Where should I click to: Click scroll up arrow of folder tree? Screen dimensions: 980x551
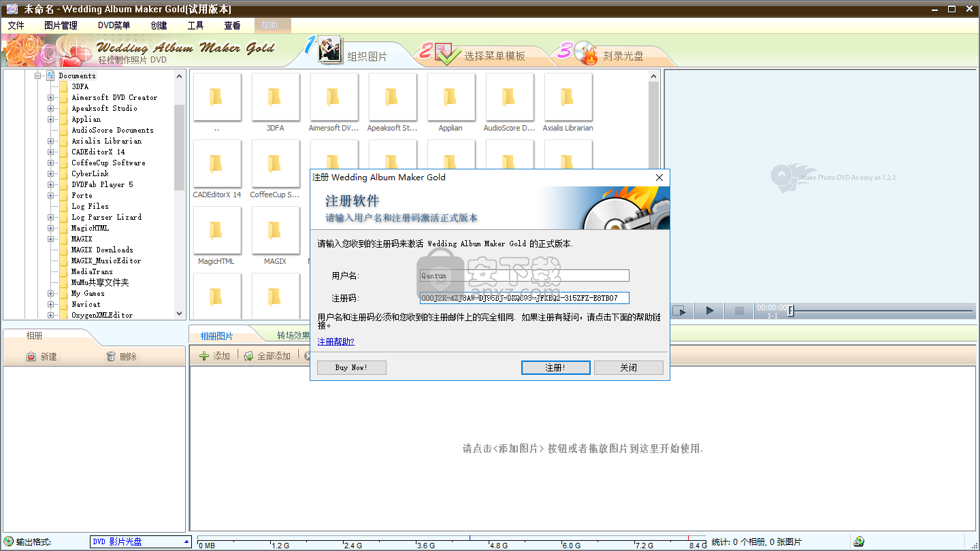coord(180,76)
